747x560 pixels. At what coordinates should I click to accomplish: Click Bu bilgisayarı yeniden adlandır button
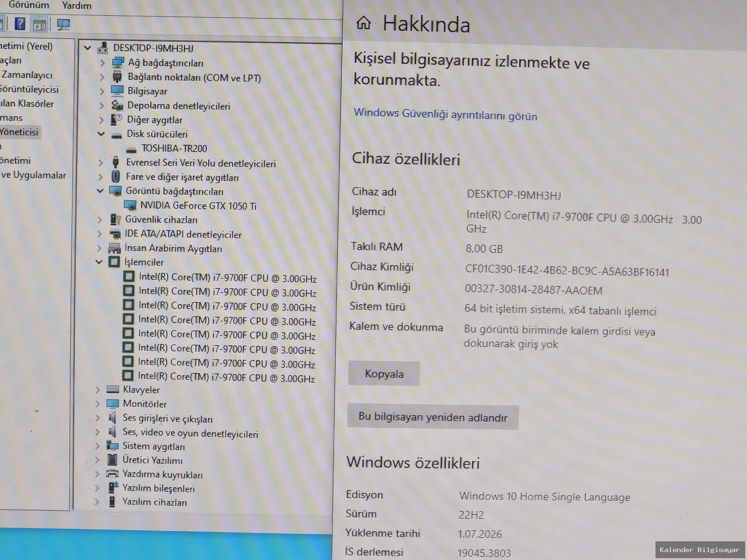click(x=433, y=417)
